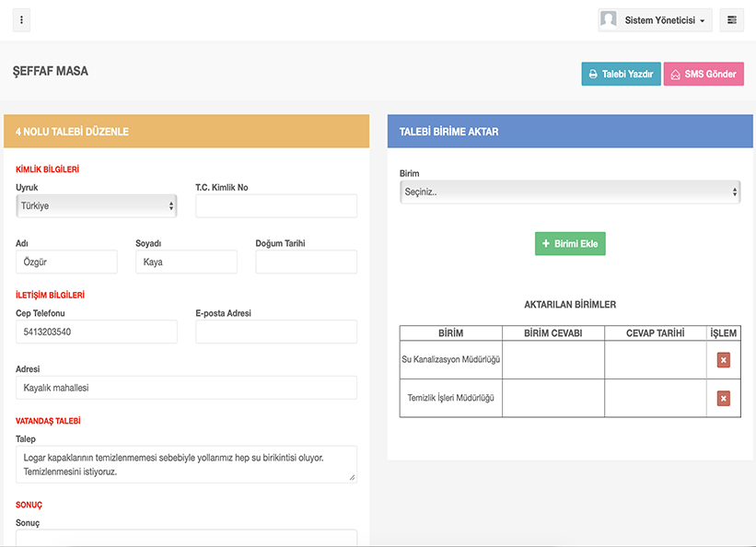Click the Adresi field with Kayalık mahallesi
The height and width of the screenshot is (547, 756).
point(186,388)
